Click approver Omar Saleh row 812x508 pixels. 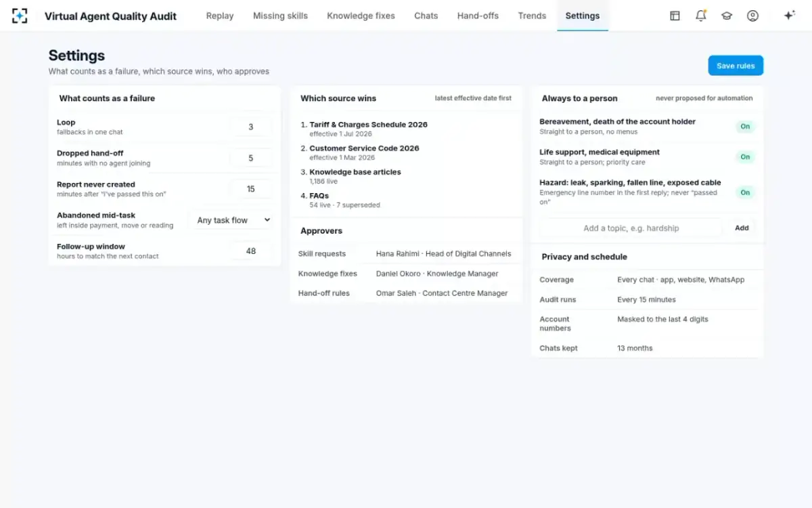(x=406, y=293)
